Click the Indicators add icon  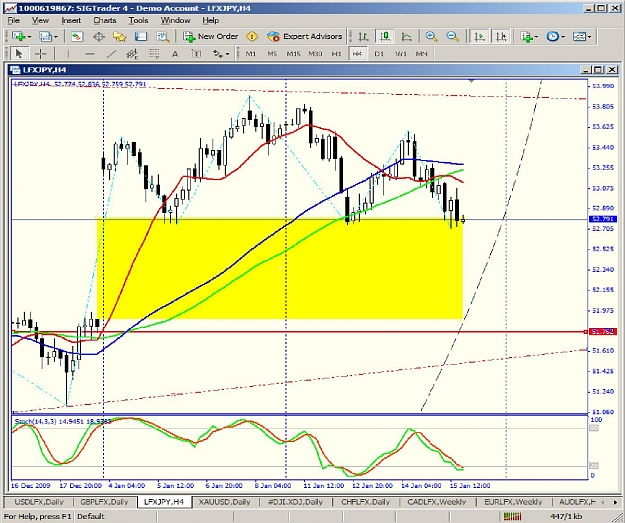527,37
